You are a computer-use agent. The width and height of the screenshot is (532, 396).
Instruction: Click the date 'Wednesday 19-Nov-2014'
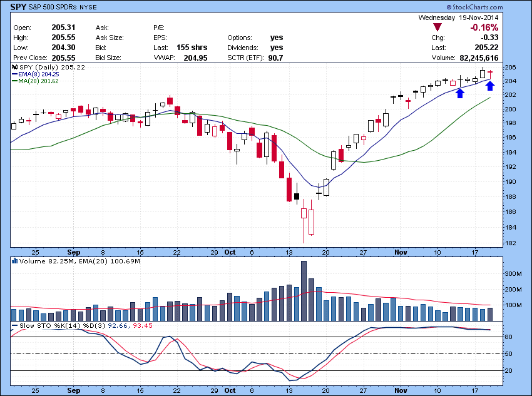[x=458, y=18]
